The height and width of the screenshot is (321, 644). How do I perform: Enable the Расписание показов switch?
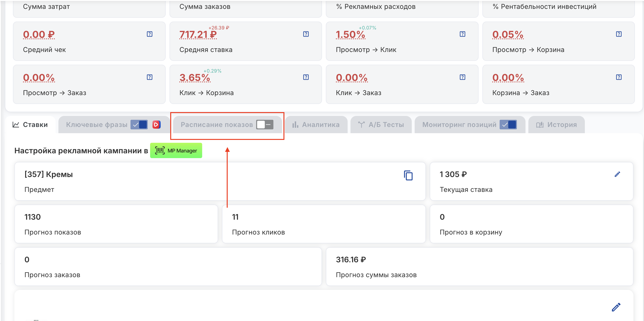point(265,124)
